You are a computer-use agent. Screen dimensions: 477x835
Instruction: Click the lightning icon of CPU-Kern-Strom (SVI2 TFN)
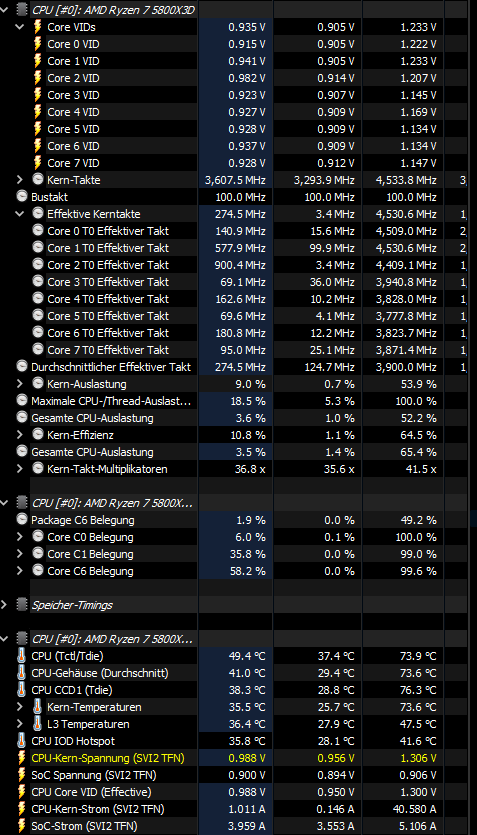tap(22, 809)
